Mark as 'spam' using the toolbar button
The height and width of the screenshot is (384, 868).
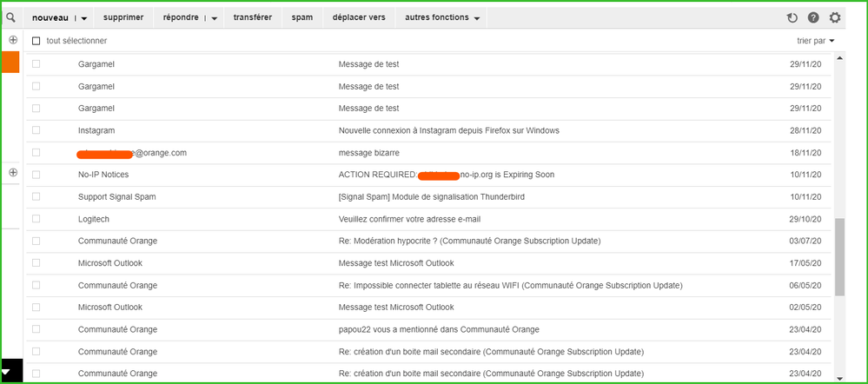click(302, 17)
